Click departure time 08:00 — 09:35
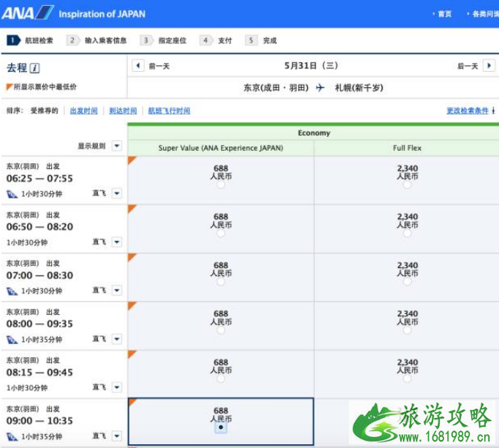The image size is (499, 448). [x=40, y=324]
